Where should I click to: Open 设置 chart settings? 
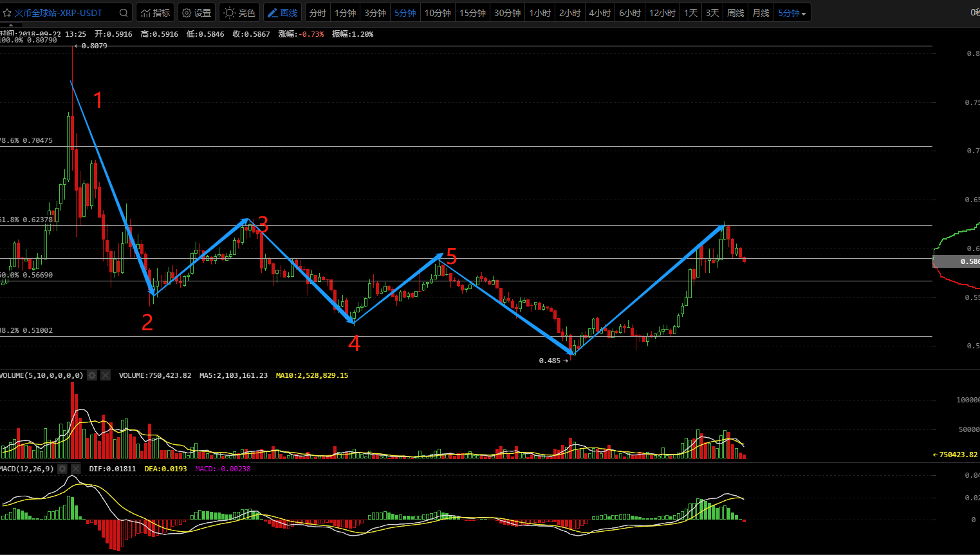point(196,13)
